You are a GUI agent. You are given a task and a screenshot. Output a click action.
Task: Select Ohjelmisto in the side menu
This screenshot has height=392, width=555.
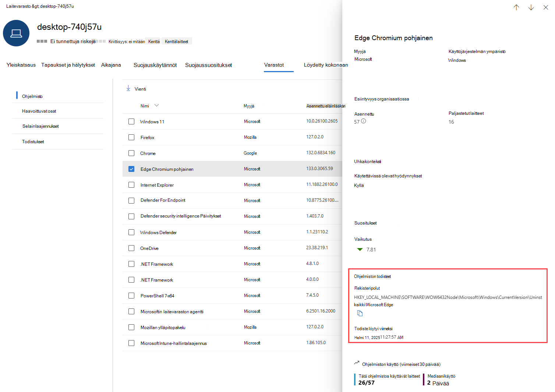(32, 96)
